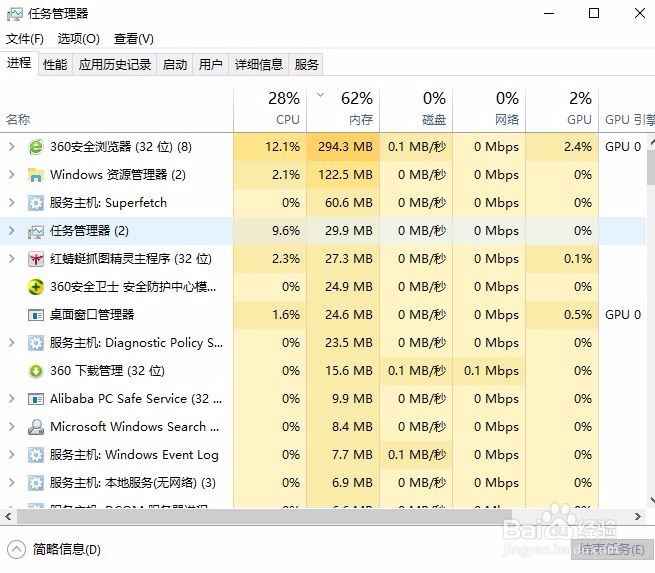The width and height of the screenshot is (655, 573).
Task: Expand the 服务主机: Superfetch group
Action: click(12, 203)
